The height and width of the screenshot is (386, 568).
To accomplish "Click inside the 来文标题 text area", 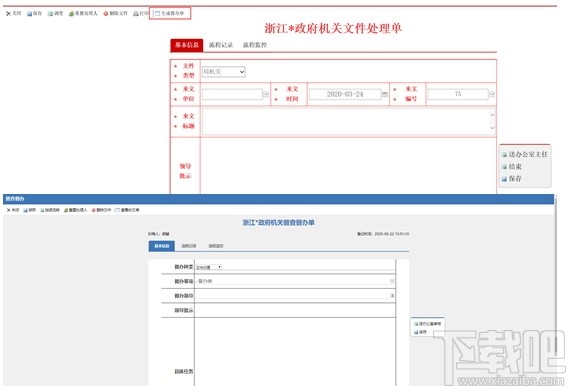I will [x=345, y=122].
